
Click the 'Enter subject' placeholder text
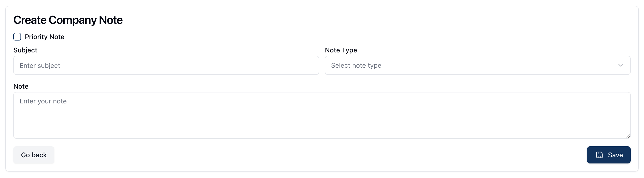point(40,66)
